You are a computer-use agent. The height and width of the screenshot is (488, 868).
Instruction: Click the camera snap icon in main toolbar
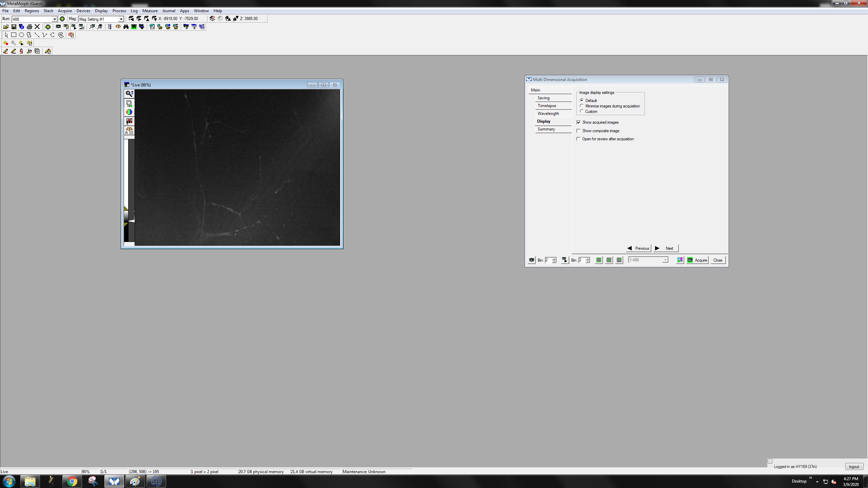58,27
